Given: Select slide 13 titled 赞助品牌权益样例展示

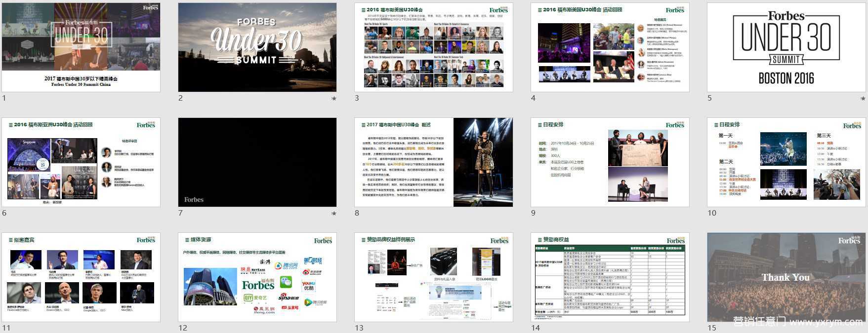Looking at the screenshot, I should [x=434, y=277].
